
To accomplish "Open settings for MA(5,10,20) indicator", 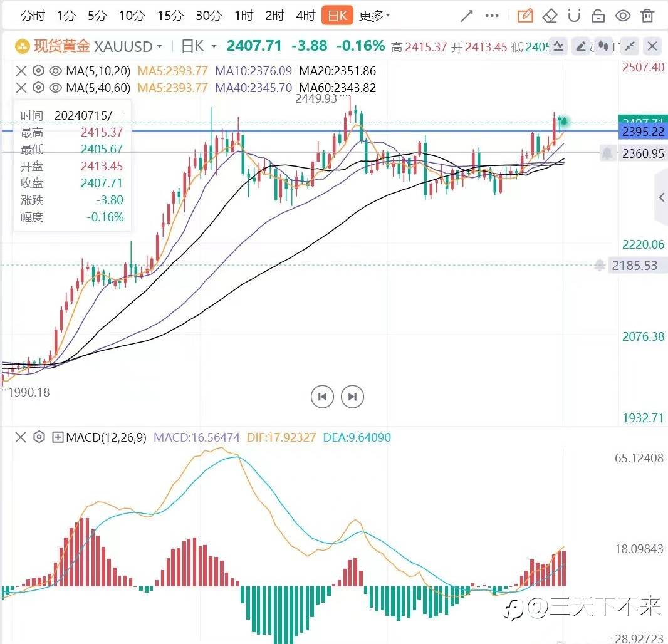I will point(38,71).
